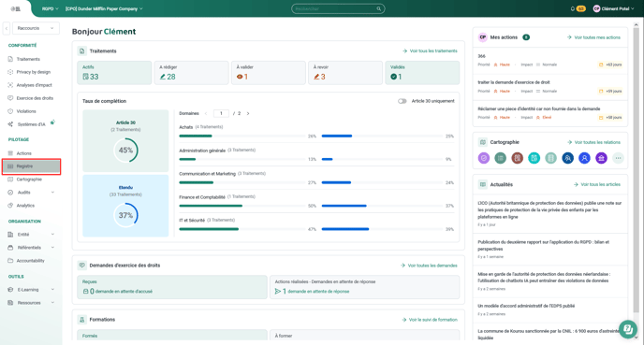Expand the Ressources submenu
The width and height of the screenshot is (644, 345).
[52, 303]
